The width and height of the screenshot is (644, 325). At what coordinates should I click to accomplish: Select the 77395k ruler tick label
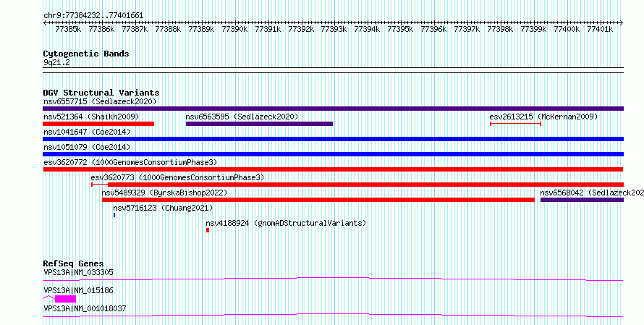(400, 29)
